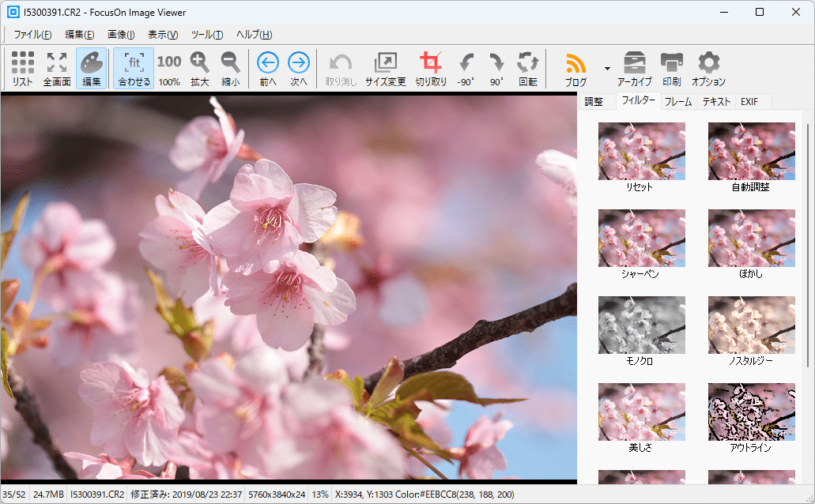Go to previous image with 前へ
815x504 pixels.
[268, 69]
